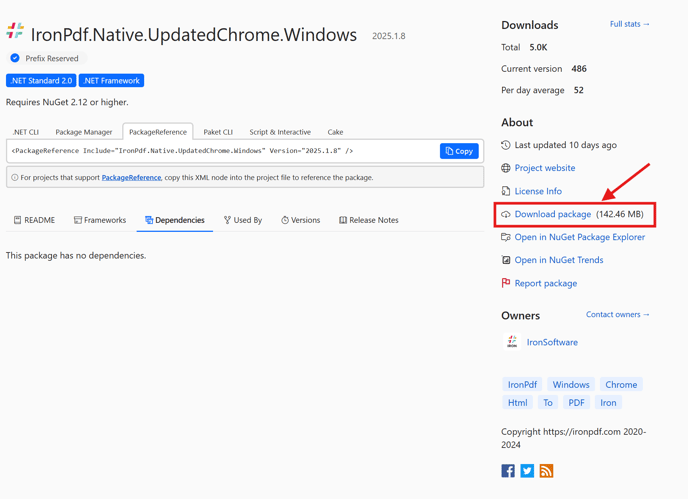Open License Info link
The height and width of the screenshot is (499, 688).
click(x=538, y=191)
